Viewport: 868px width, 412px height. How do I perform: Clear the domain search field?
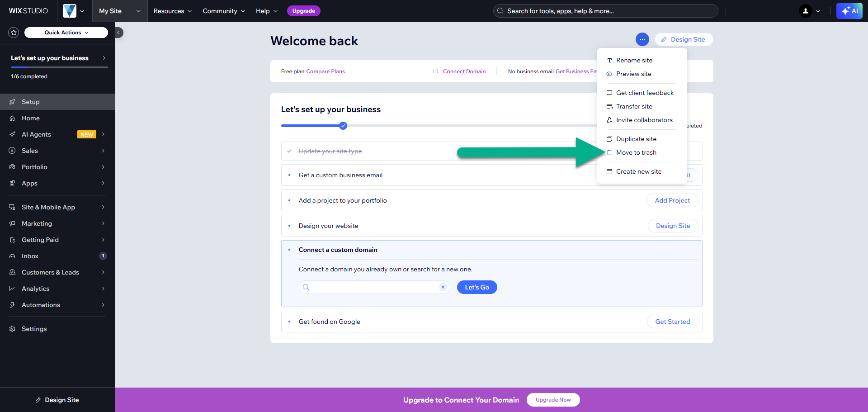pyautogui.click(x=443, y=287)
